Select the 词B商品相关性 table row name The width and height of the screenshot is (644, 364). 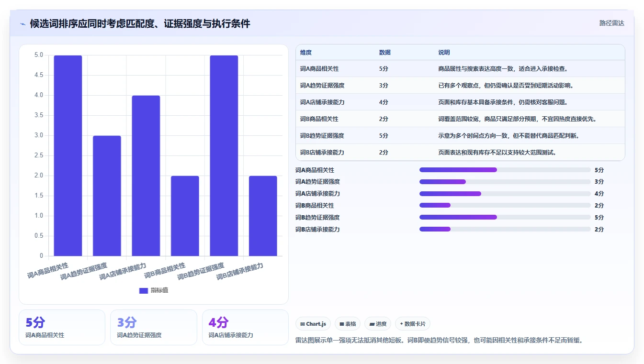coord(319,119)
